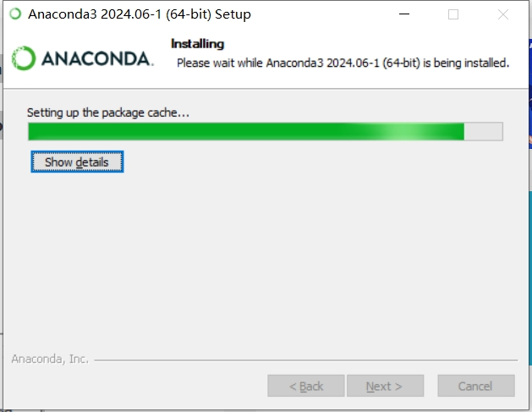Click the 'Anaconda, Inc.' branding text

point(50,359)
